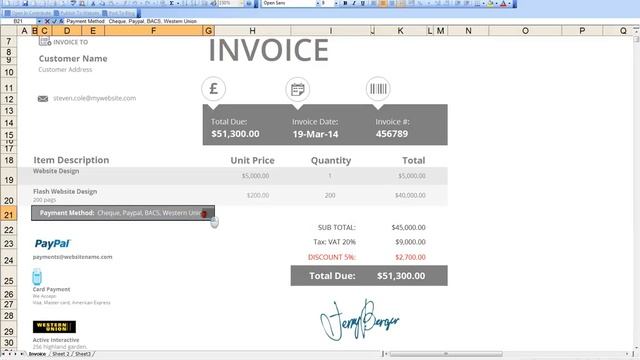
Task: Confirm formula bar entry with checkmark
Action: 54,21
